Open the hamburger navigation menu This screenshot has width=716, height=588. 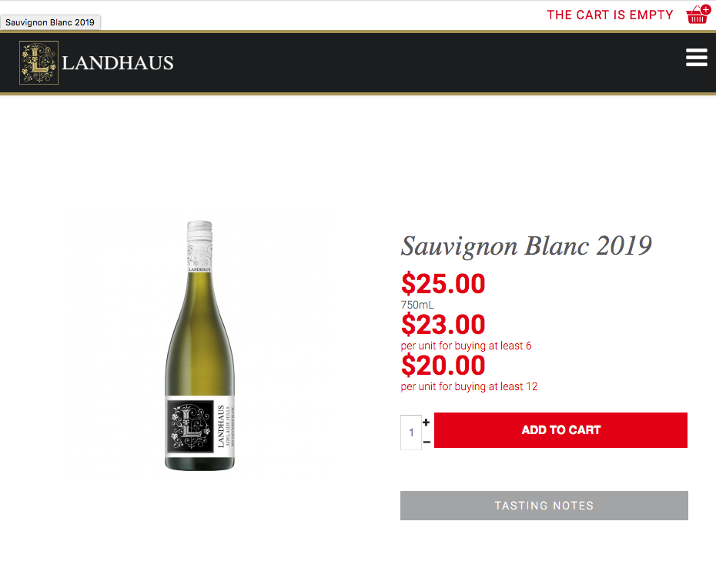[696, 58]
